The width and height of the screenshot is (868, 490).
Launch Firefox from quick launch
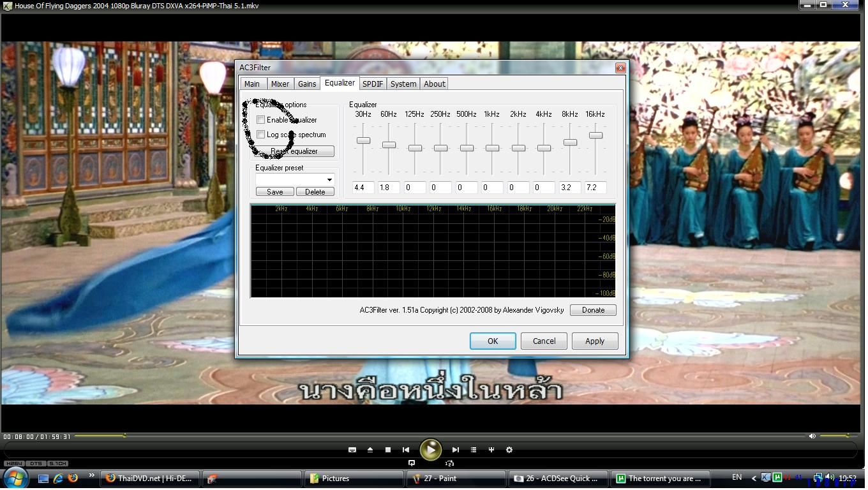click(73, 478)
